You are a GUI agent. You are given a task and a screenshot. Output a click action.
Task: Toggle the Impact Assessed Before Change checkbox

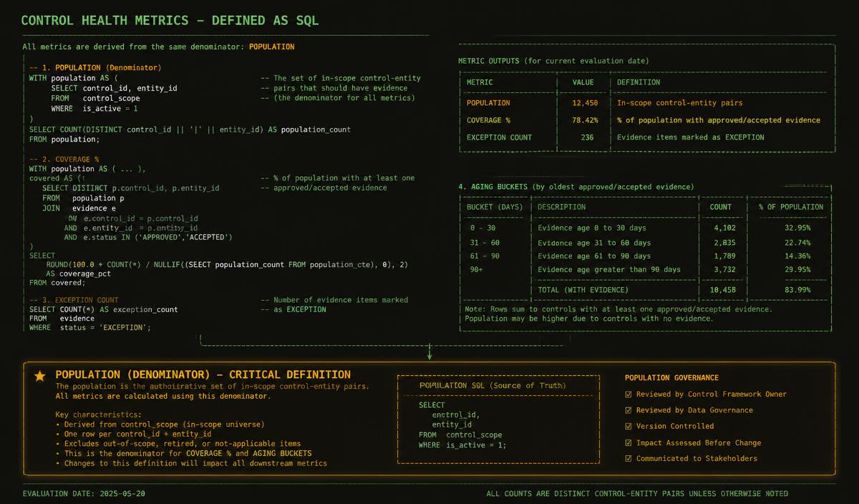click(629, 442)
